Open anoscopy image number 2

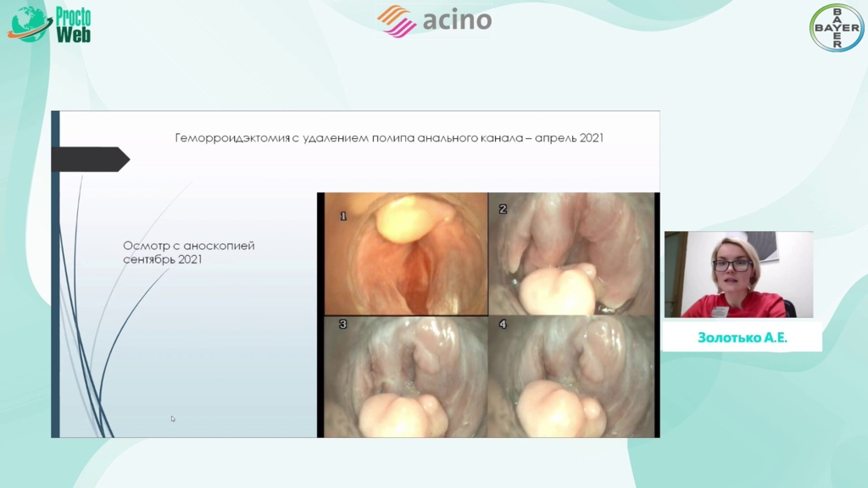tap(574, 254)
